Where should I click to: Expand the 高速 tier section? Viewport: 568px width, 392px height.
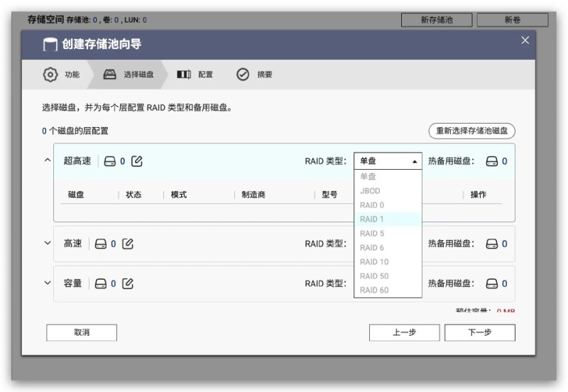(x=48, y=244)
